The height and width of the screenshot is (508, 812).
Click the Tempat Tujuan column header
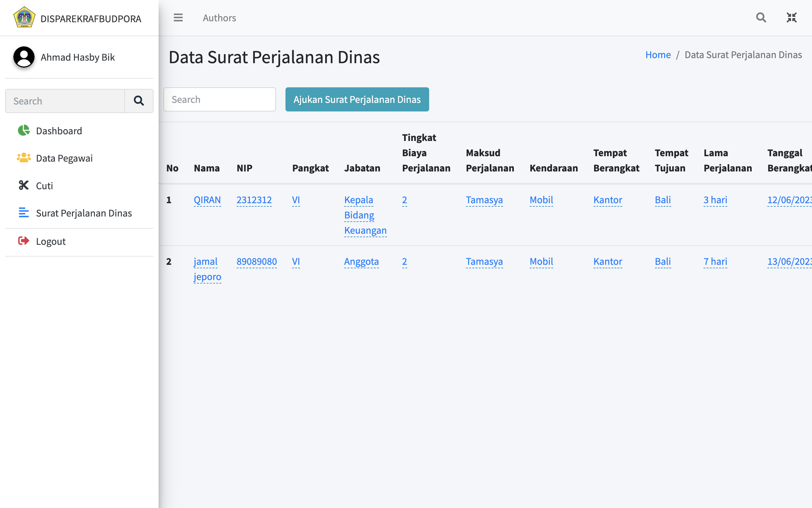671,160
